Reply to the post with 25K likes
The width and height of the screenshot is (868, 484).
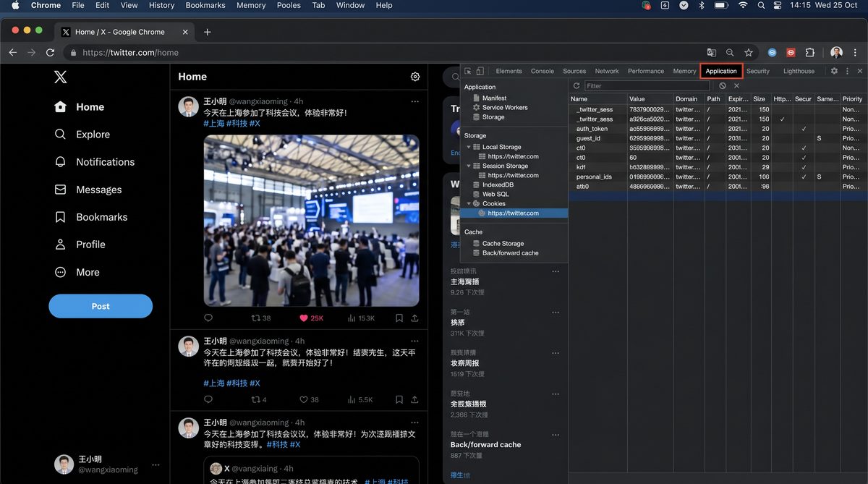pos(208,318)
